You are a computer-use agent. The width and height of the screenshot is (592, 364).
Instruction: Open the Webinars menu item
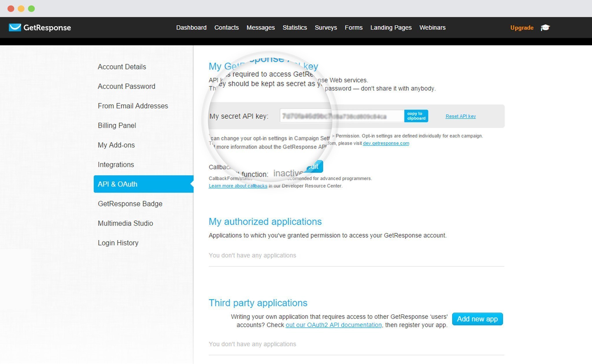pyautogui.click(x=432, y=27)
